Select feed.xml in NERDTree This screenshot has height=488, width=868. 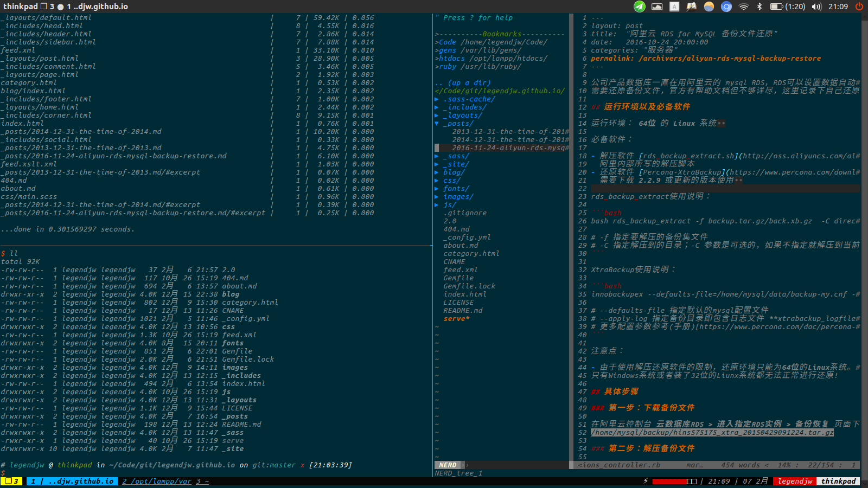click(x=461, y=270)
